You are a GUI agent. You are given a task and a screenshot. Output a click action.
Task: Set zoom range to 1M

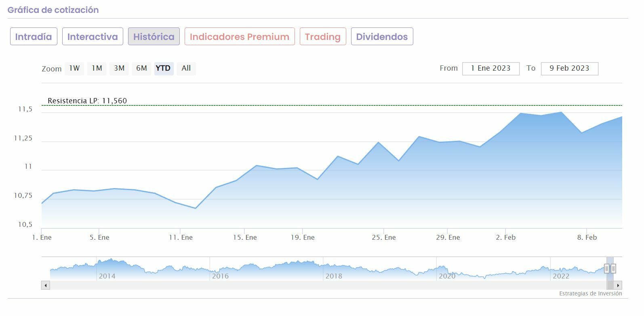tap(97, 68)
